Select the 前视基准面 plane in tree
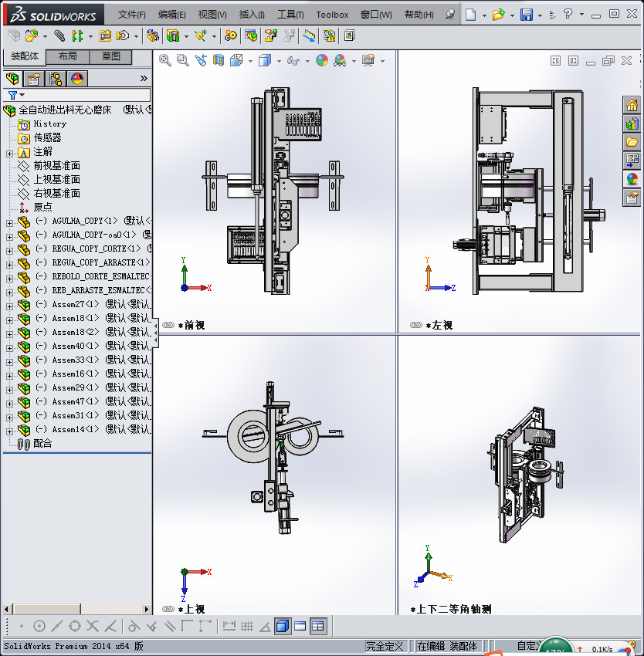Image resolution: width=644 pixels, height=656 pixels. tap(57, 166)
